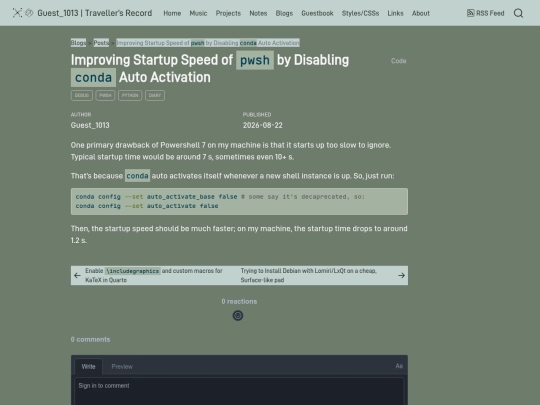540x405 pixels.
Task: Click the RSS Feed link
Action: click(486, 13)
